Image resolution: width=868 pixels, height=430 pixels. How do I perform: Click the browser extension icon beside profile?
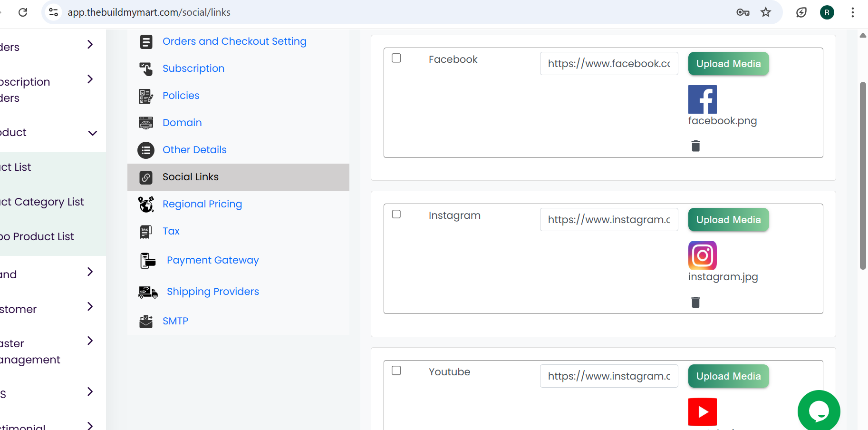(x=801, y=12)
